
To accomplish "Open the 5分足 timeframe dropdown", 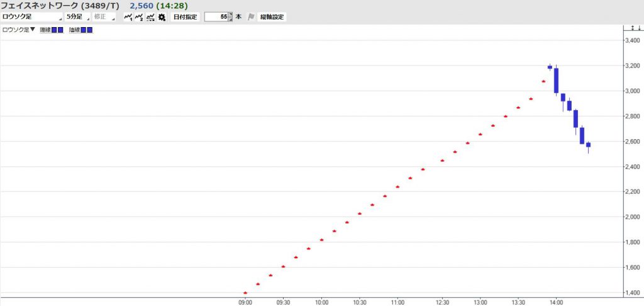I will click(x=77, y=17).
